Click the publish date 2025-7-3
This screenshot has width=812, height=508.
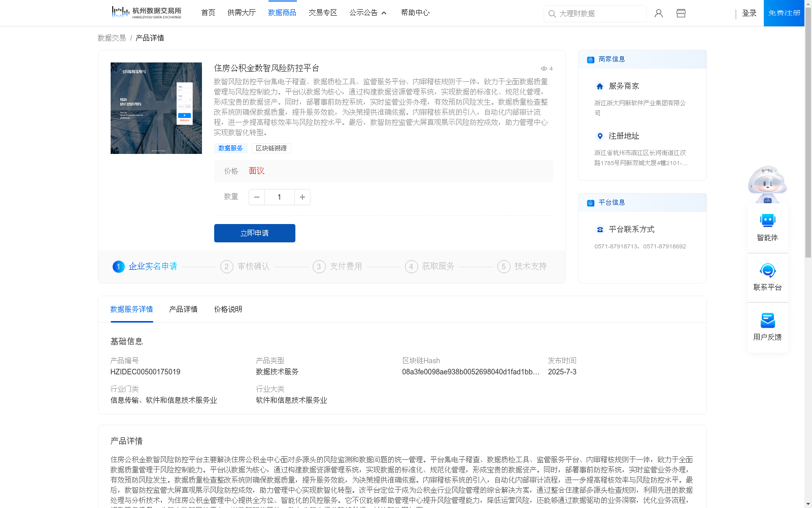562,372
